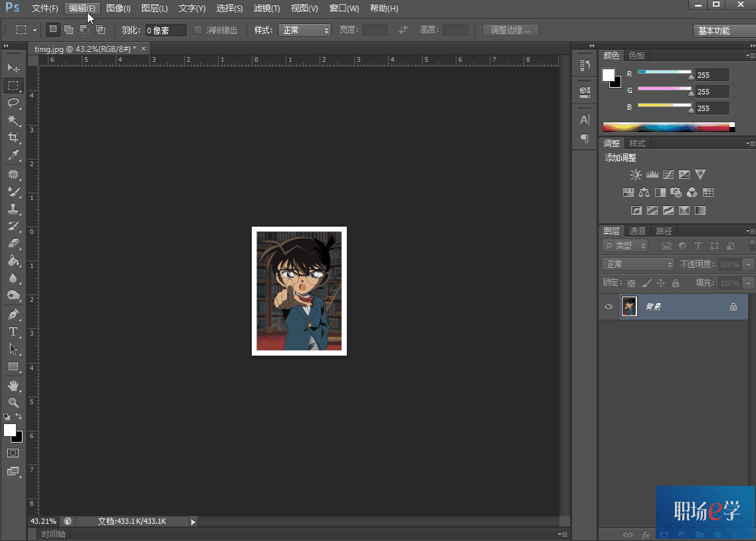Click the foreground color swatch in toolbar

click(10, 431)
